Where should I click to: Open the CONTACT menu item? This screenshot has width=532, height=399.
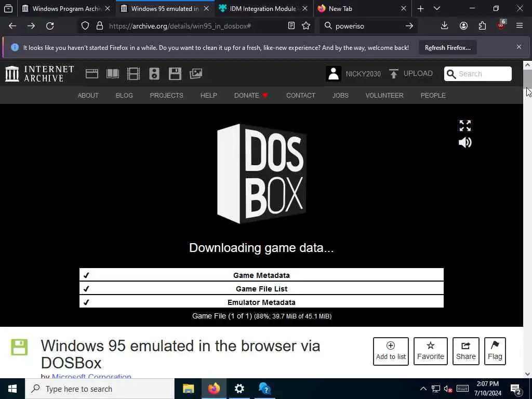coord(301,96)
